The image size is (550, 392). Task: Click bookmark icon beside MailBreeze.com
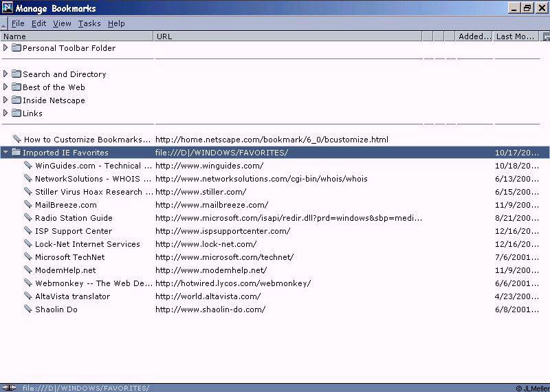click(28, 204)
